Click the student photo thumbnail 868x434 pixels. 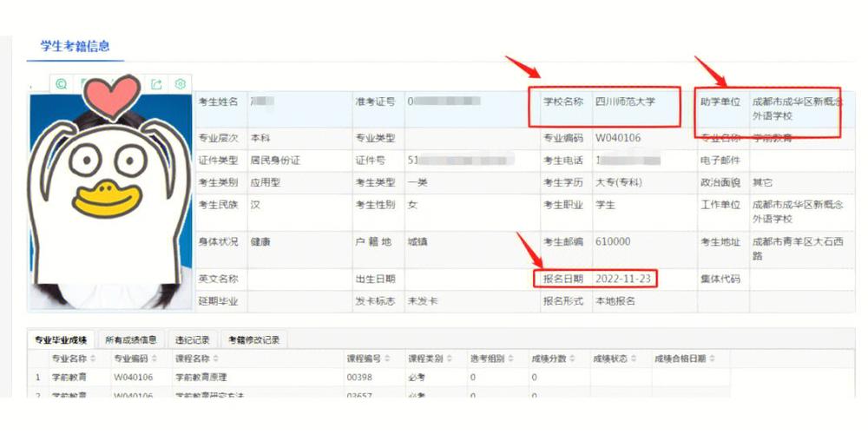(111, 202)
